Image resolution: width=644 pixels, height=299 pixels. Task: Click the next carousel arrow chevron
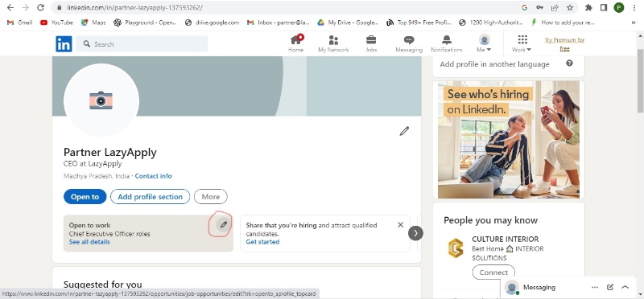tap(415, 233)
